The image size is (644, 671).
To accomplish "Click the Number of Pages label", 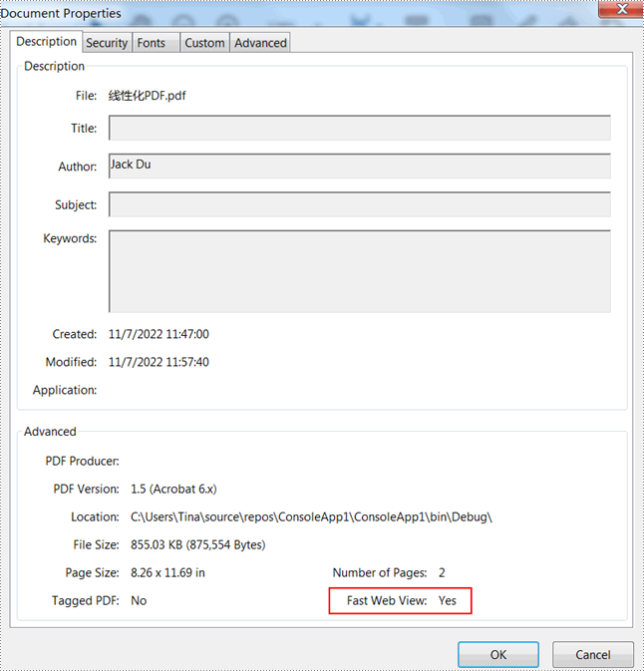I will click(380, 572).
